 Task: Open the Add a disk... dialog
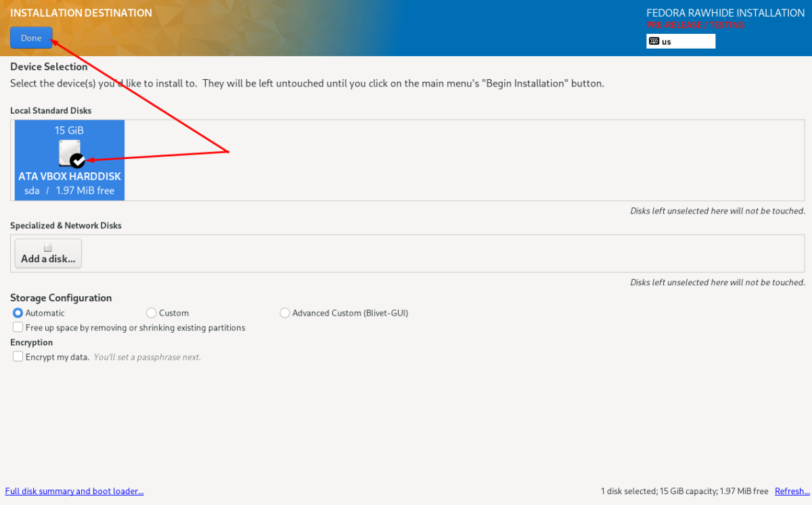pos(48,254)
